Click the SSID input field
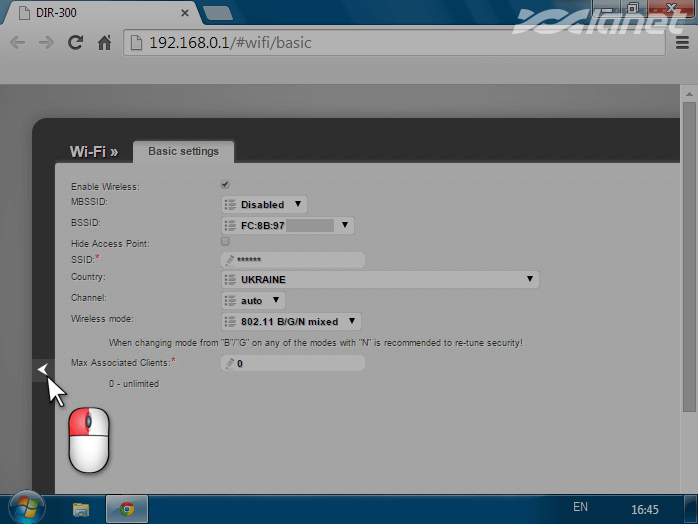 (293, 260)
